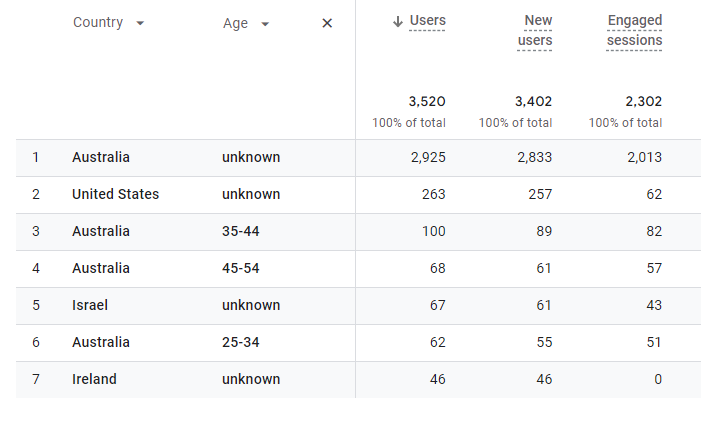
Task: Click Ireland in row 7
Action: [94, 379]
